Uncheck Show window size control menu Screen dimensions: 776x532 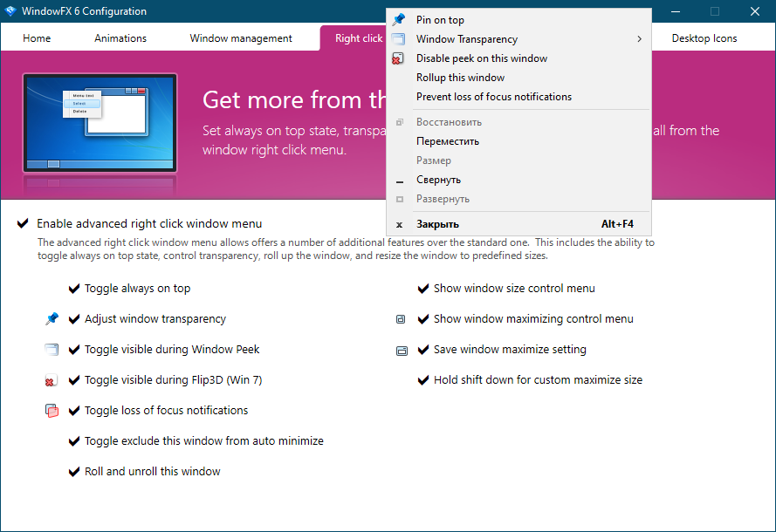click(423, 289)
